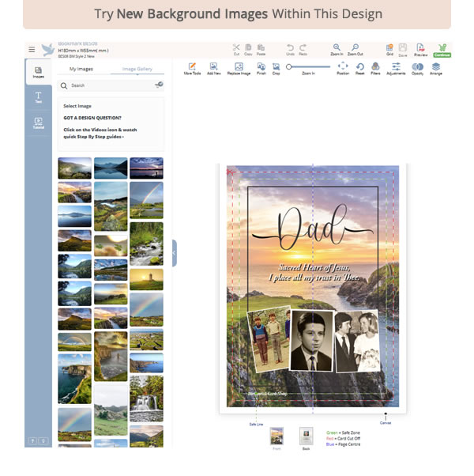This screenshot has height=476, width=474.
Task: Open the search filter options icon
Action: coord(159,85)
